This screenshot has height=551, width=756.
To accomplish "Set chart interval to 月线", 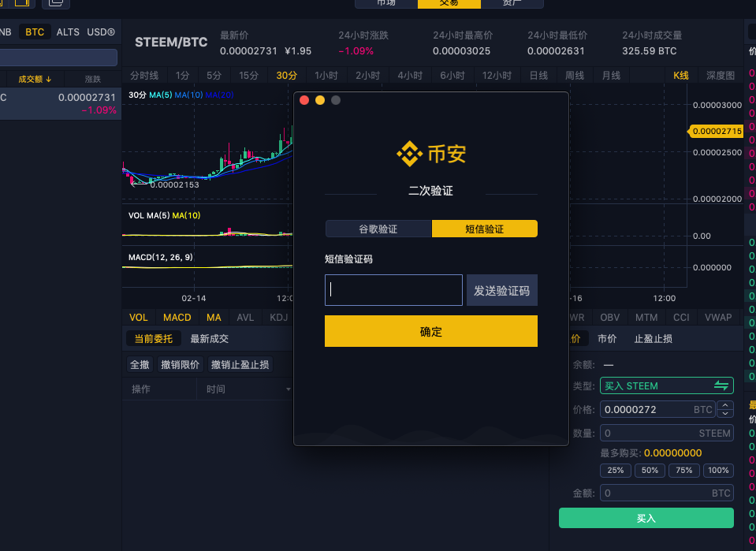I will click(611, 76).
